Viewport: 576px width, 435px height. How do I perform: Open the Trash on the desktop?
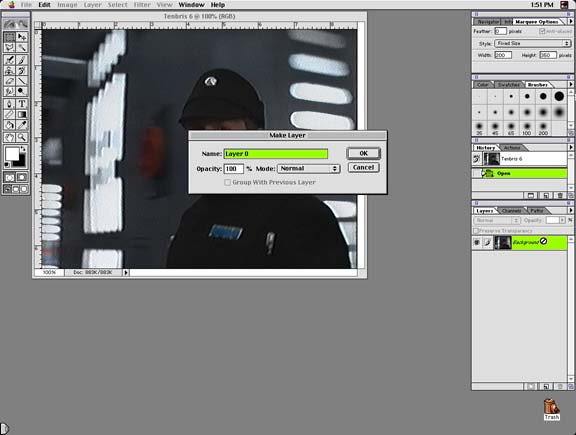551,409
